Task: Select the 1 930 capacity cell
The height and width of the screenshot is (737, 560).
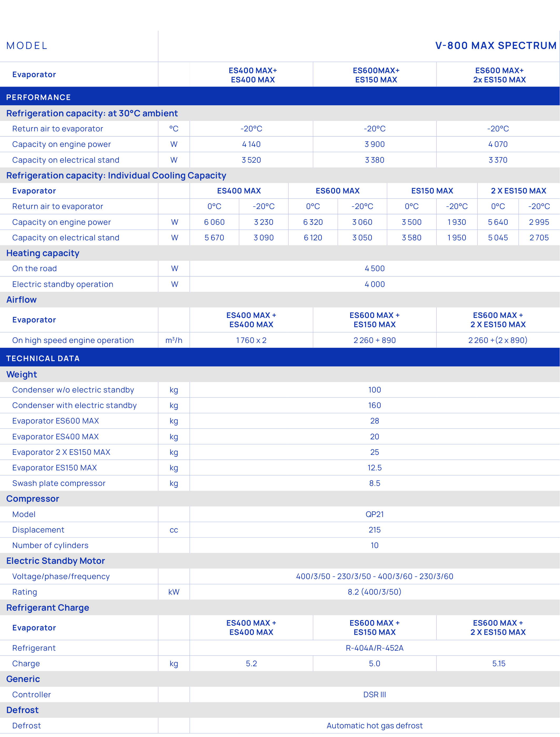Action: click(x=457, y=222)
